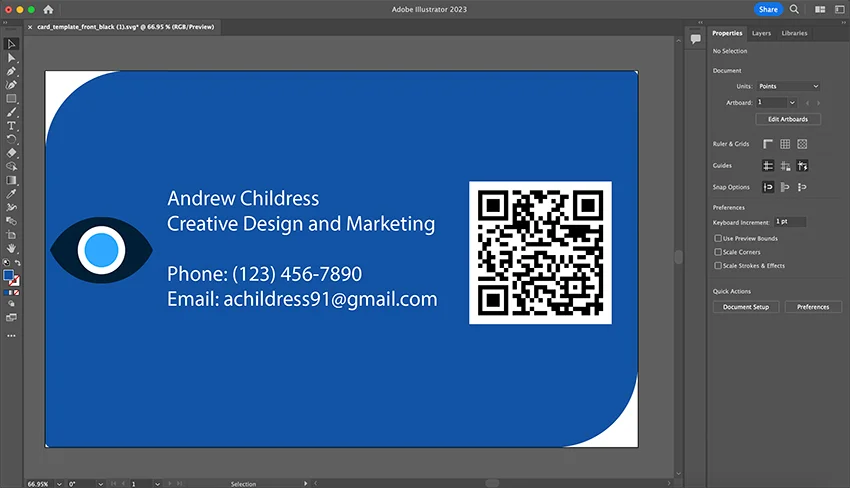Reset to default fill and stroke

click(7, 262)
